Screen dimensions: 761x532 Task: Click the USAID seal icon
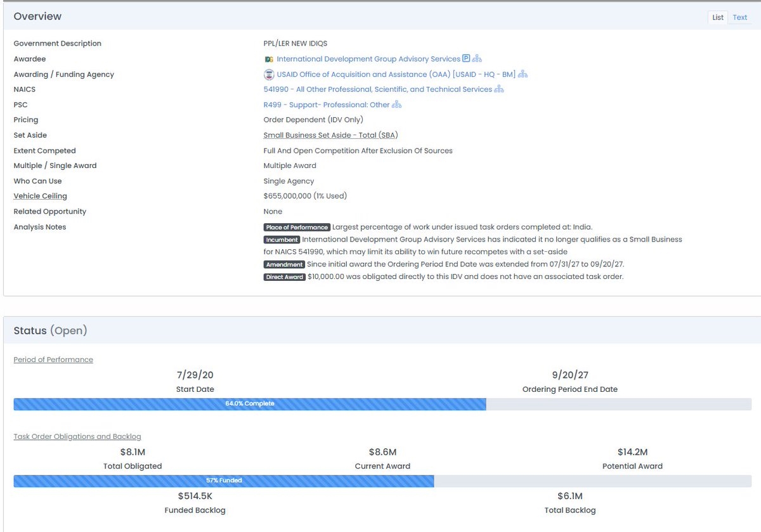click(269, 74)
